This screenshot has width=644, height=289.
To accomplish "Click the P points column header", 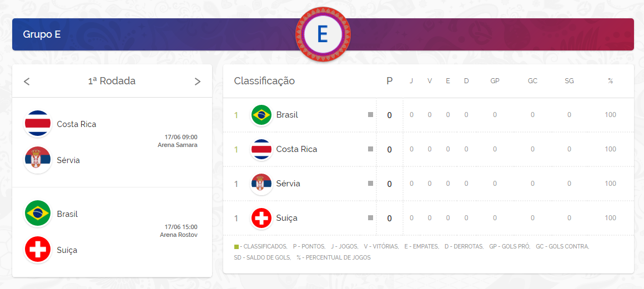I will (x=389, y=81).
